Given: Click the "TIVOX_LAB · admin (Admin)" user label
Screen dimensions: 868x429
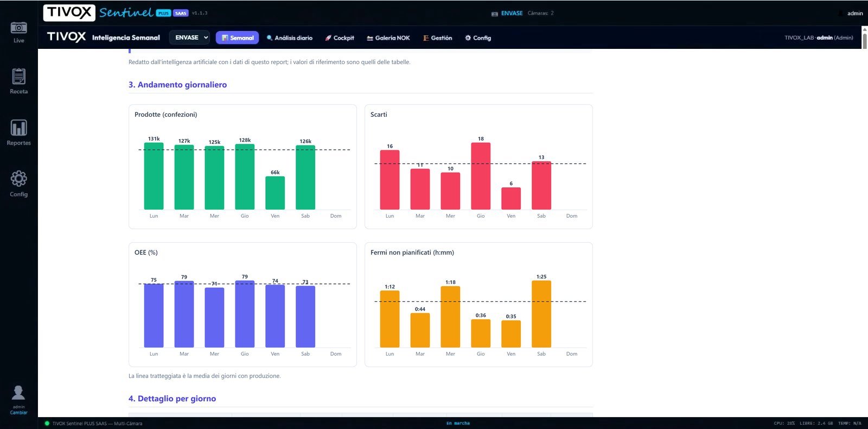Looking at the screenshot, I should pyautogui.click(x=819, y=38).
